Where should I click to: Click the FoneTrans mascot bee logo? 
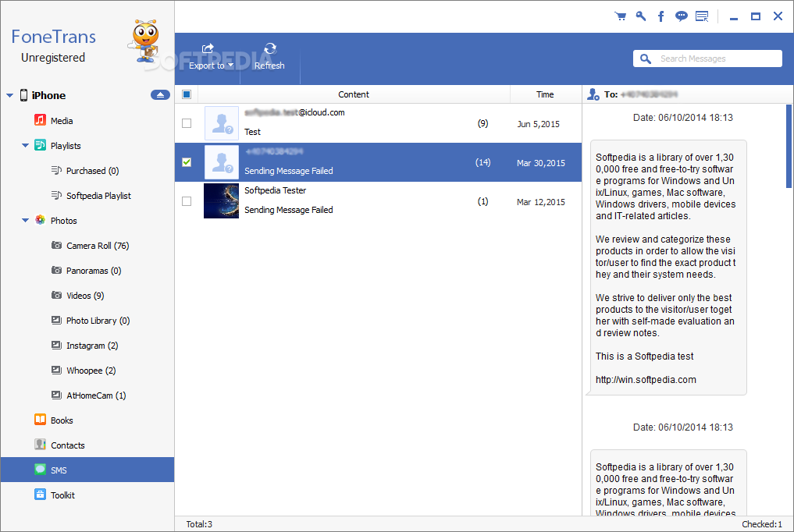144,41
